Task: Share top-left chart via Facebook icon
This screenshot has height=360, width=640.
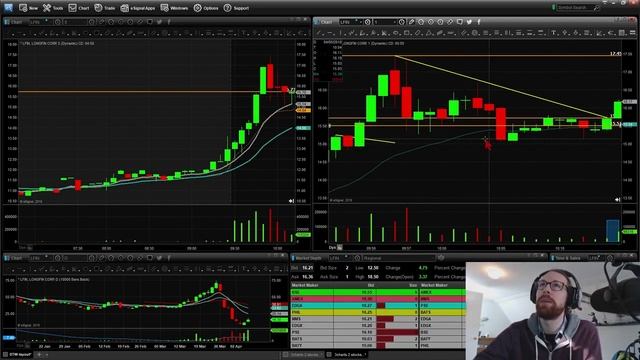Action: click(169, 22)
